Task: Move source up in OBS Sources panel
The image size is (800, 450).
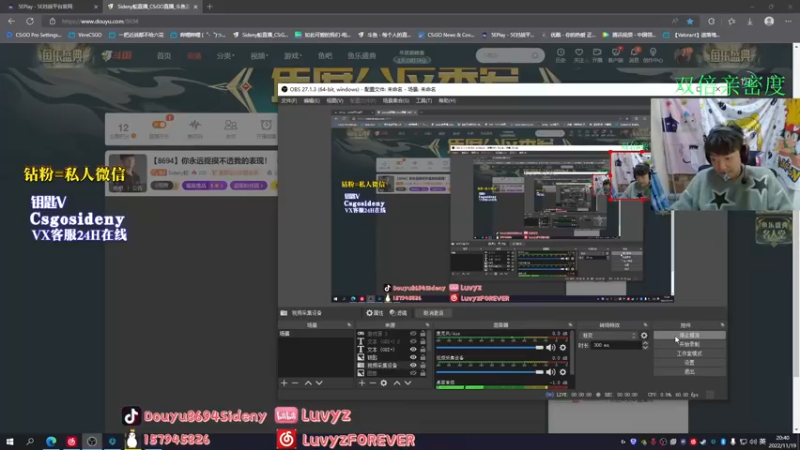Action: click(397, 383)
